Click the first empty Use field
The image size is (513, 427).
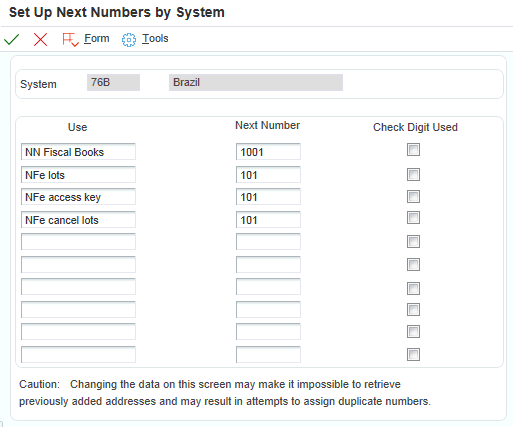(x=78, y=242)
